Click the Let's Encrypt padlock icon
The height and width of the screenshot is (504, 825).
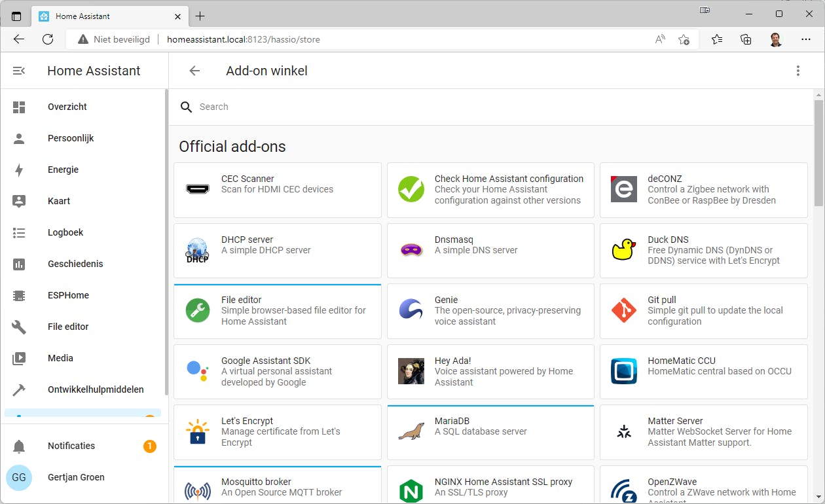pos(198,431)
